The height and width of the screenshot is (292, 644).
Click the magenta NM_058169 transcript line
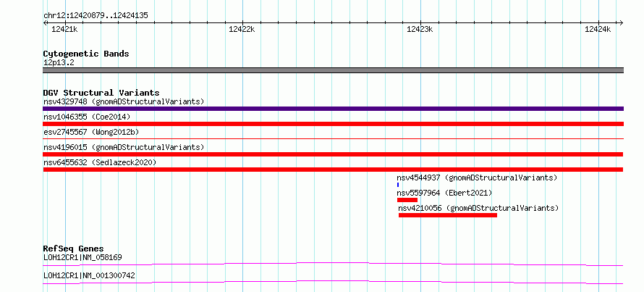(x=333, y=264)
